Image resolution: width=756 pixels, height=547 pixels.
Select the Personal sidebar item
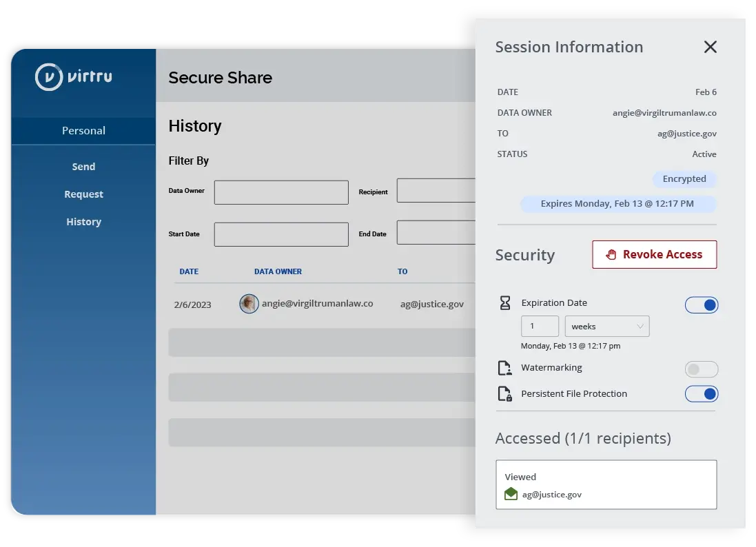(x=83, y=130)
